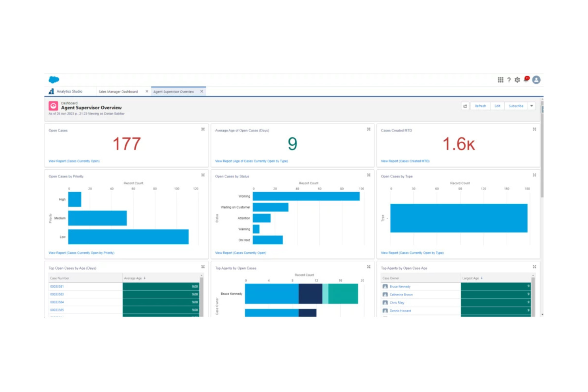Expand the Open Cases widget to fullscreen
Viewport: 588px width, 392px height.
click(x=203, y=129)
